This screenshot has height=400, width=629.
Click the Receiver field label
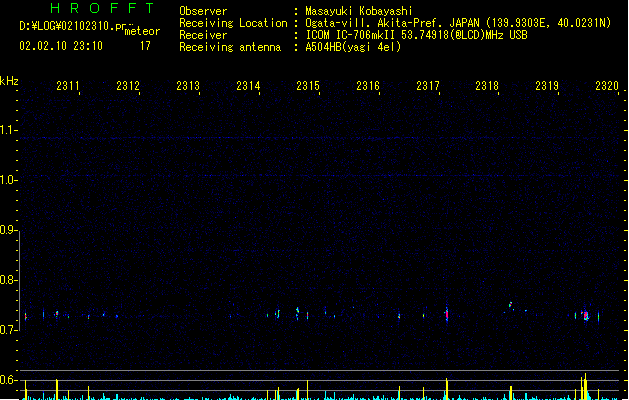203,35
